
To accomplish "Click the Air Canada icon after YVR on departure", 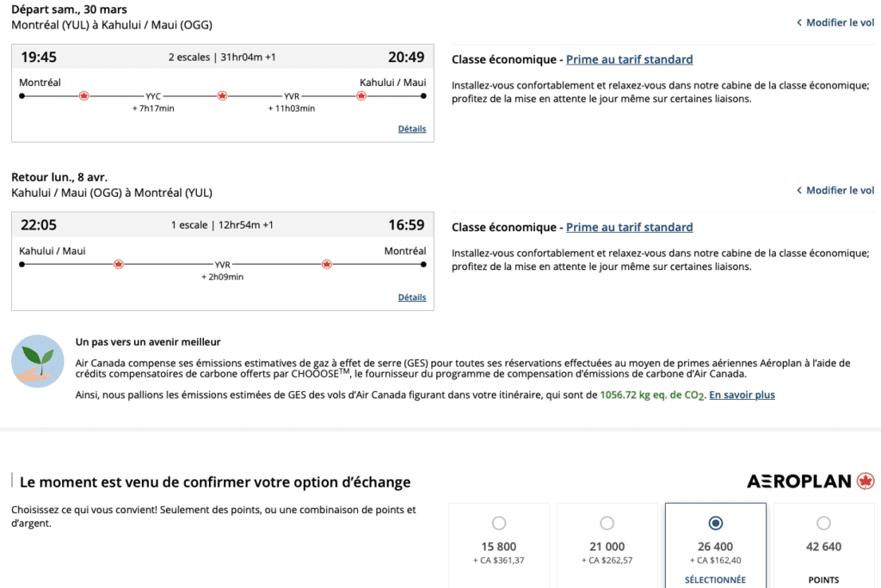I will [x=361, y=95].
